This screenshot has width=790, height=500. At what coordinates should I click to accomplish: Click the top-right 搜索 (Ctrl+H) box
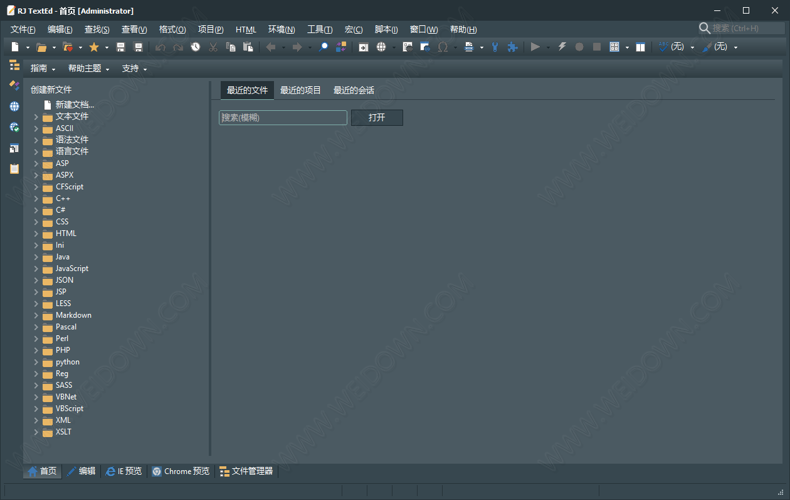pyautogui.click(x=741, y=28)
